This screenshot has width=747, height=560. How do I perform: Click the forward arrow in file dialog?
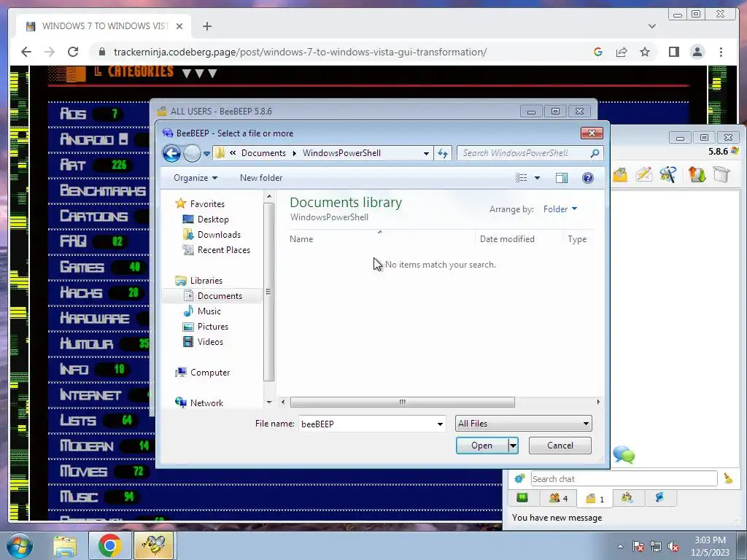192,153
